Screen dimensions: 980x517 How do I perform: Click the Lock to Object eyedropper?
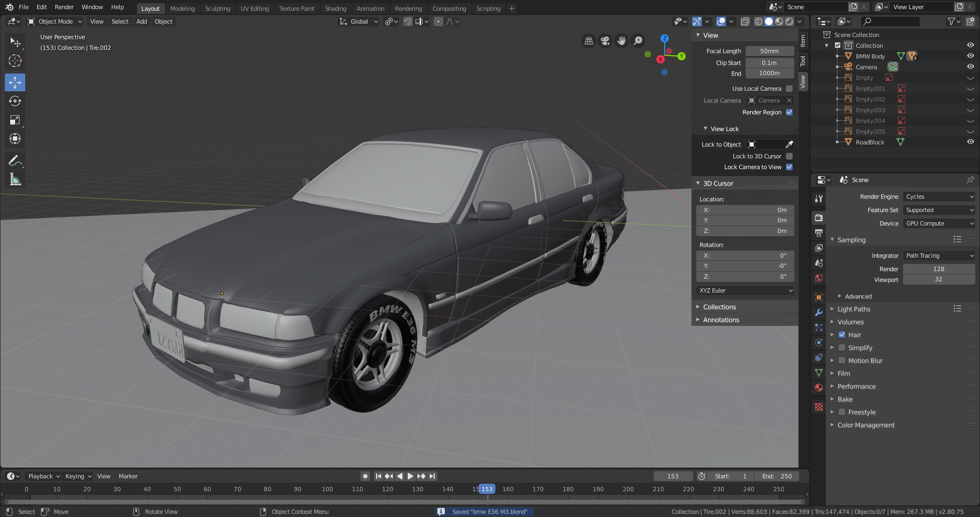click(789, 144)
